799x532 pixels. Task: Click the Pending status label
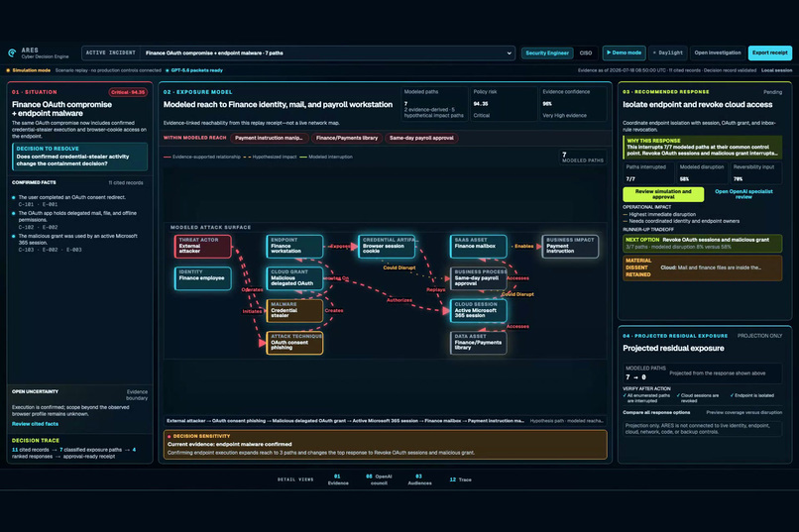[772, 92]
